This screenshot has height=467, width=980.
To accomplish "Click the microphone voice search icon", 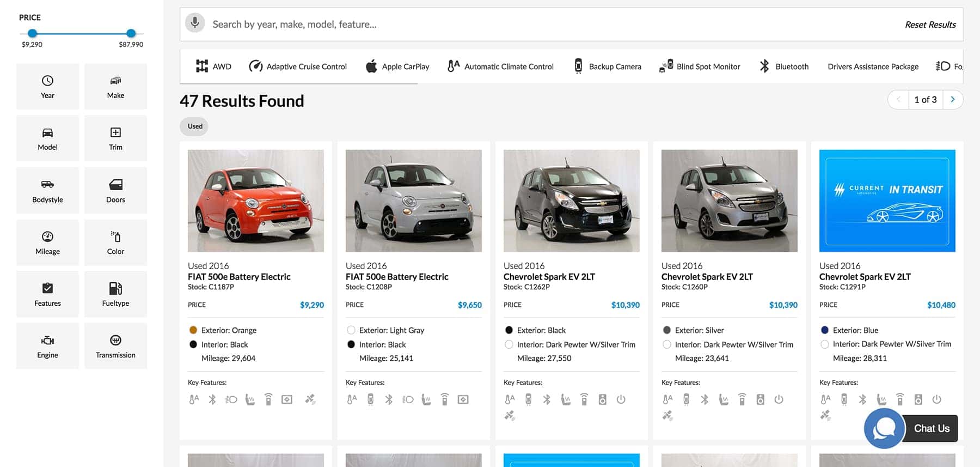I will (195, 23).
